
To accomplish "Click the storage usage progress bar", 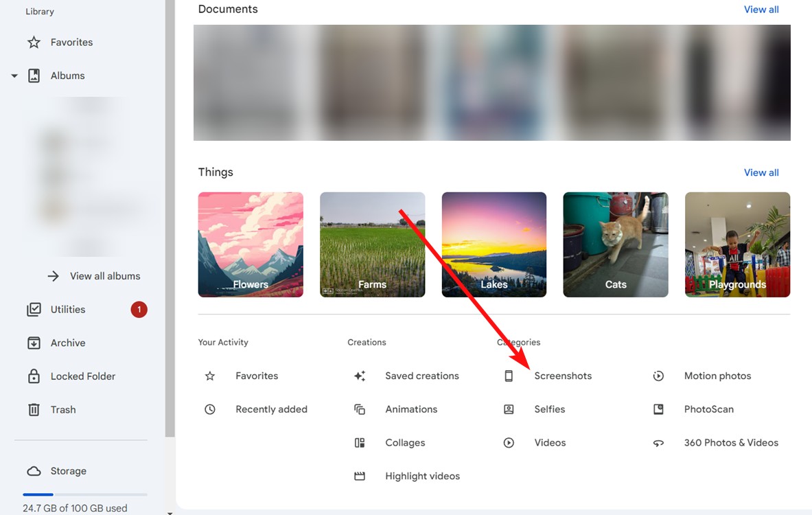I will [84, 494].
